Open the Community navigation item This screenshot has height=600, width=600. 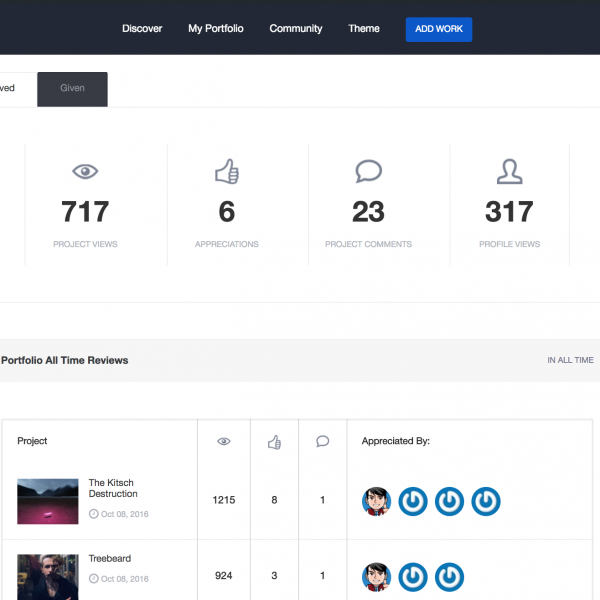coord(296,29)
